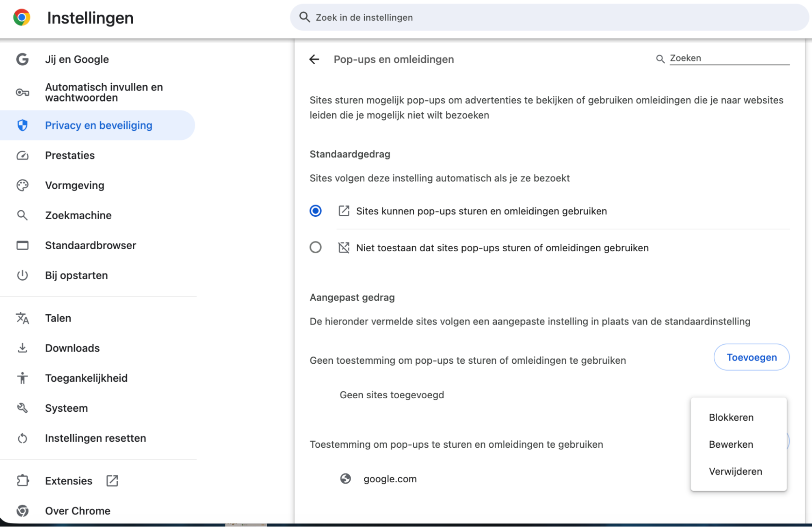812x527 pixels.
Task: Click the back arrow beside Pop-ups en omleidingen
Action: (314, 59)
